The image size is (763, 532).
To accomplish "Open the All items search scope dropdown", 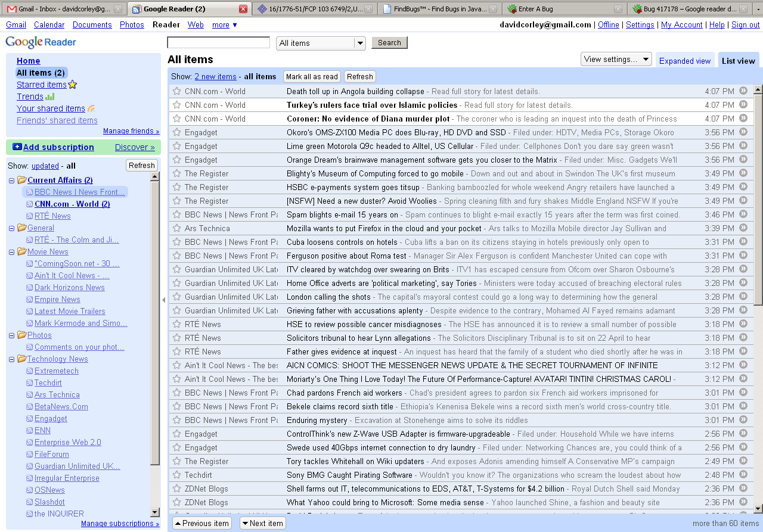I will (x=359, y=43).
